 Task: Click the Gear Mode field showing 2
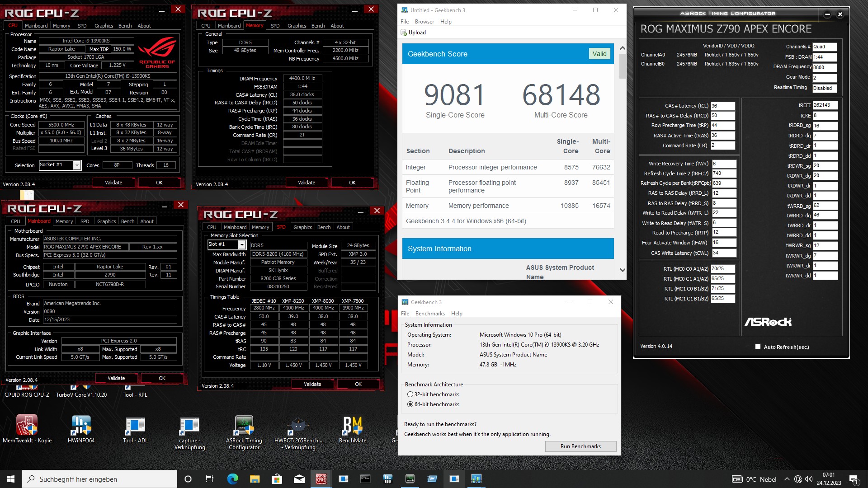click(x=825, y=78)
